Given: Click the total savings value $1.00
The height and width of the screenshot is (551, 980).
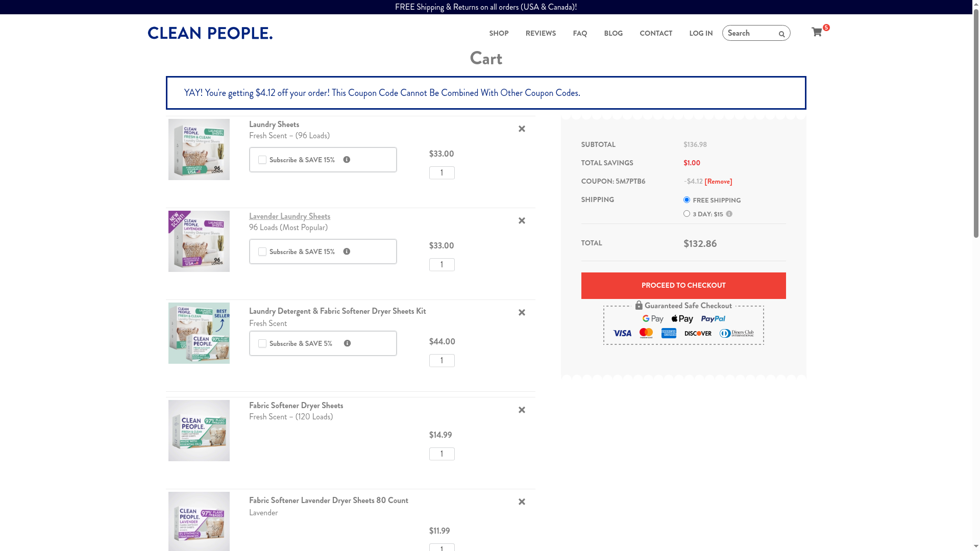Looking at the screenshot, I should click(692, 163).
